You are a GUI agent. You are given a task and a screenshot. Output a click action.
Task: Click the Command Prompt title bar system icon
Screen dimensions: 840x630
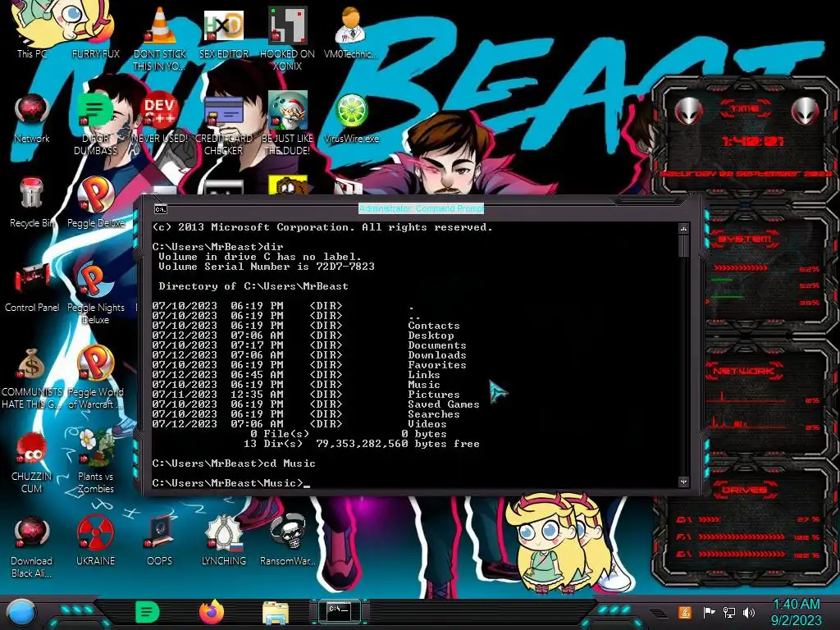pyautogui.click(x=160, y=209)
